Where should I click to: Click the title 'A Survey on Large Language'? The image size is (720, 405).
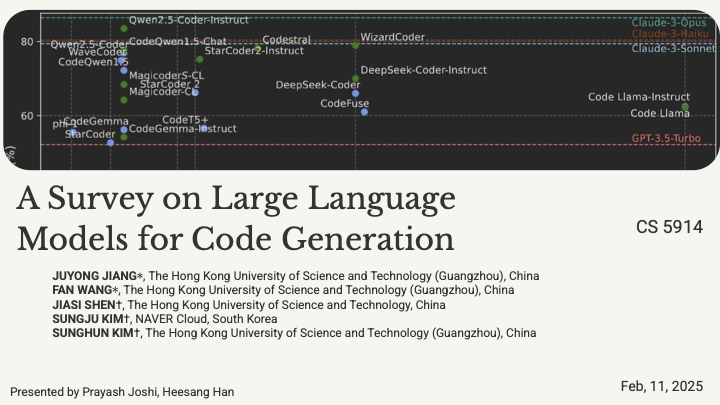tap(236, 199)
